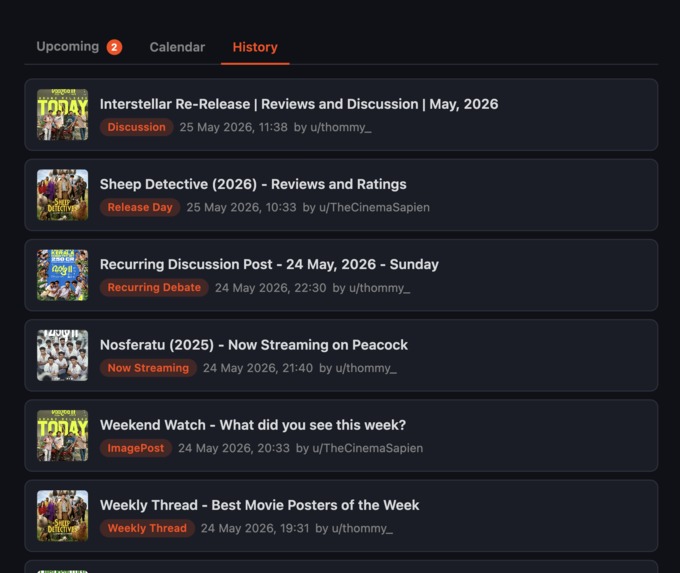Open 'Interstellar Re-Release | Reviews and Discussion' title

coord(299,104)
